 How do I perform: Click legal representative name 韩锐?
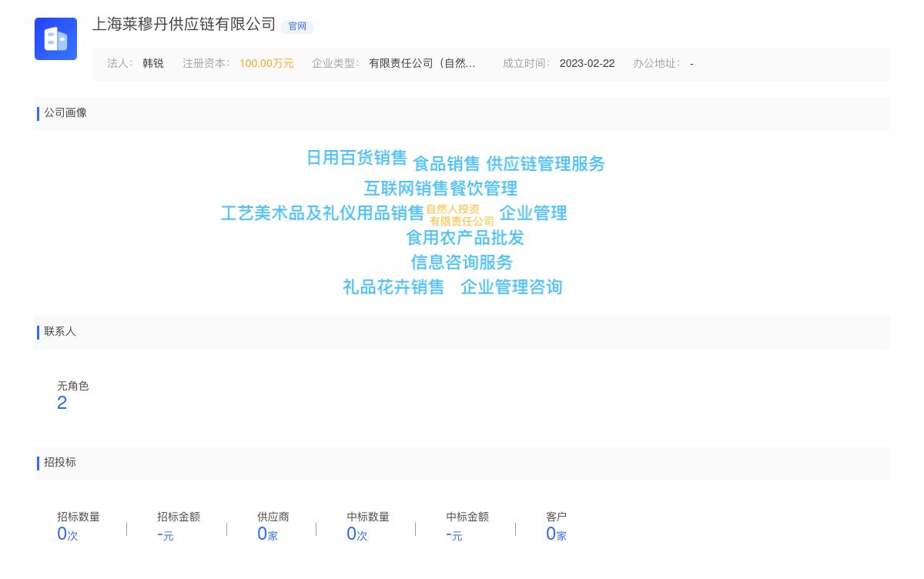pos(153,64)
